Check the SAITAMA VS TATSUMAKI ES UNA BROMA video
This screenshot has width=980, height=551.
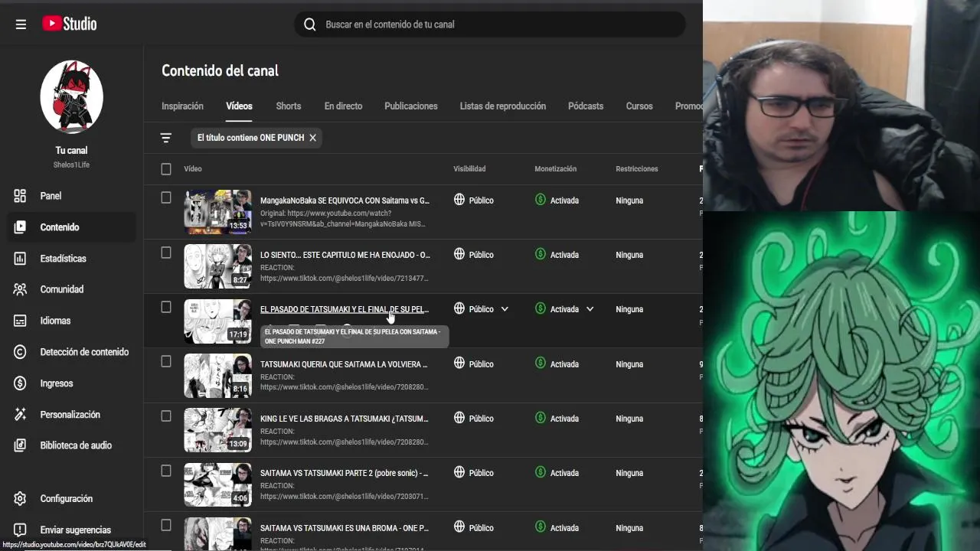click(166, 525)
